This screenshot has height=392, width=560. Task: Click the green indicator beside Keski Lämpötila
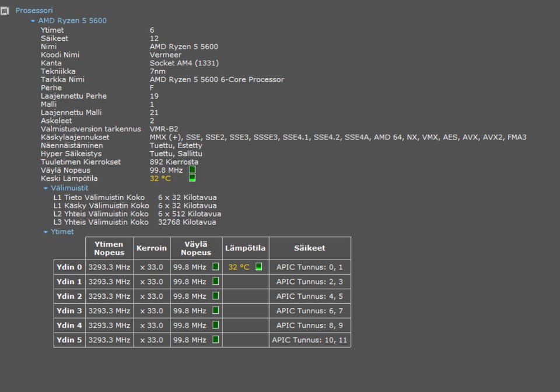point(192,178)
